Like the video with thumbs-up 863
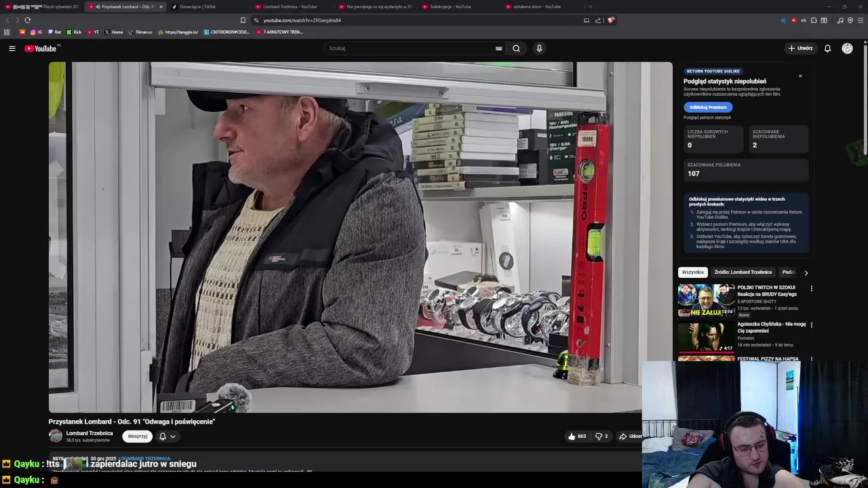This screenshot has width=868, height=488. [576, 436]
